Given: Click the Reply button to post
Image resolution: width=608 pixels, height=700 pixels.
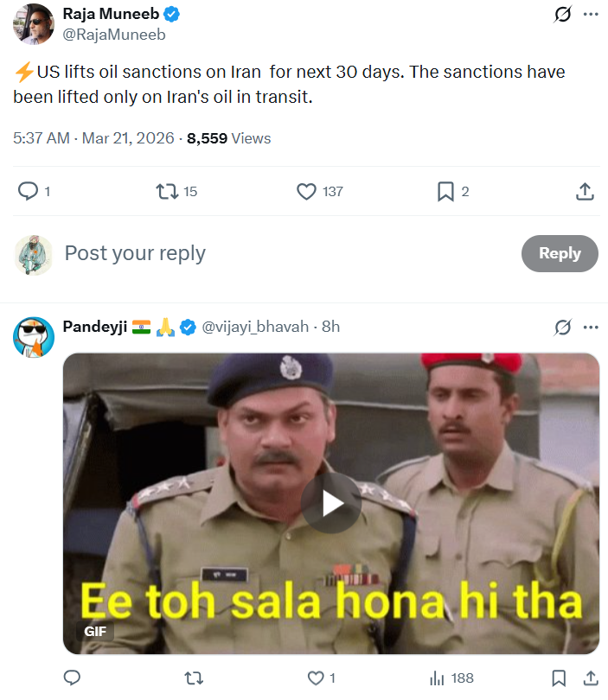Looking at the screenshot, I should coord(560,253).
